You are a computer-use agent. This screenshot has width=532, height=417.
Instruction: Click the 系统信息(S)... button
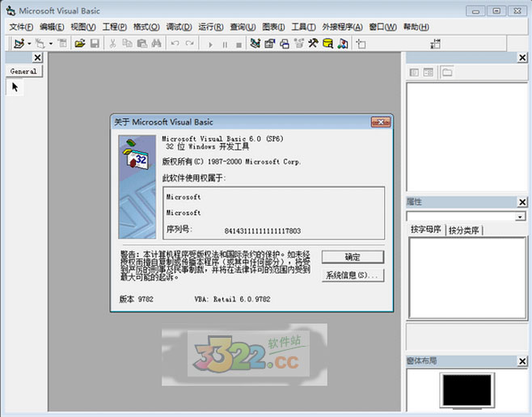(x=353, y=276)
